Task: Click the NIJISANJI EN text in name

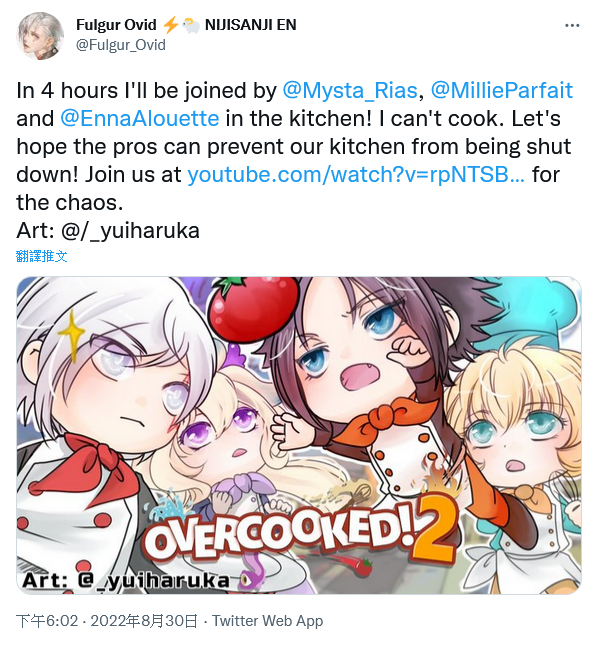Action: 251,25
